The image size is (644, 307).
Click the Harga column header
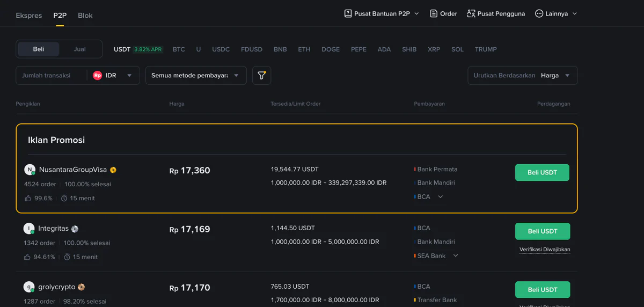(x=177, y=104)
